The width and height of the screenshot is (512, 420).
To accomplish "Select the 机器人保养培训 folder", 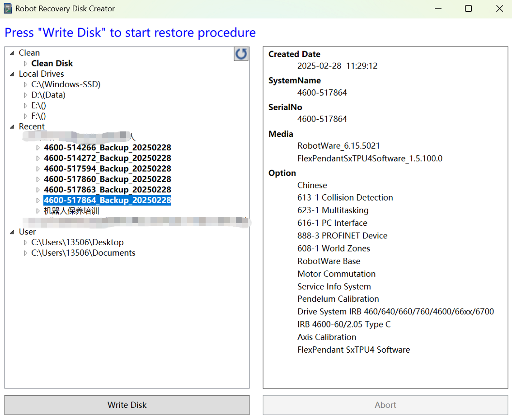I will [x=71, y=211].
